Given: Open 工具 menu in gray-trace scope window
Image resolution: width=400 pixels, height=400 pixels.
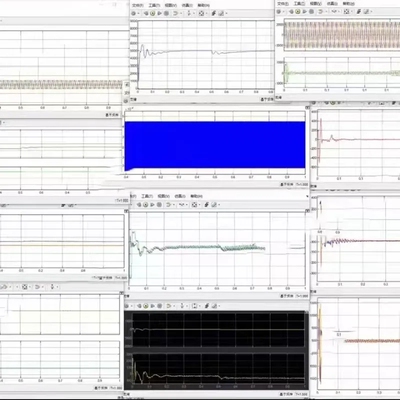Looking at the screenshot, I should coord(154,5).
